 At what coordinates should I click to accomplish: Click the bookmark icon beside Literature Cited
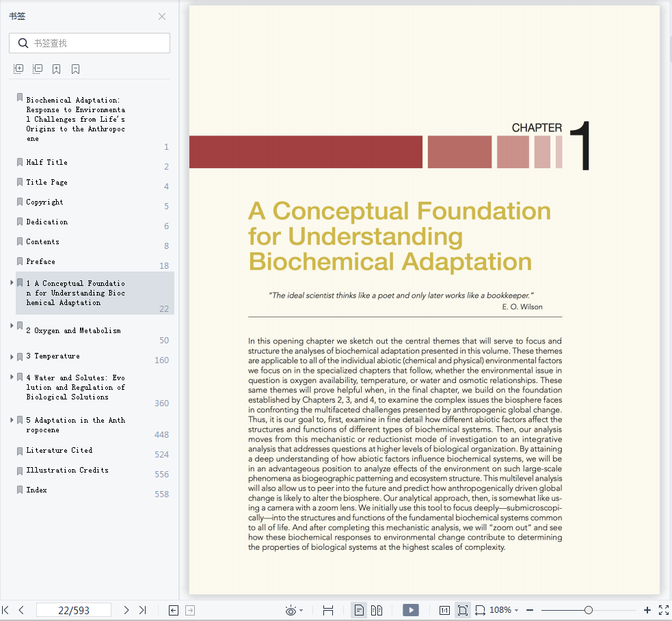20,451
